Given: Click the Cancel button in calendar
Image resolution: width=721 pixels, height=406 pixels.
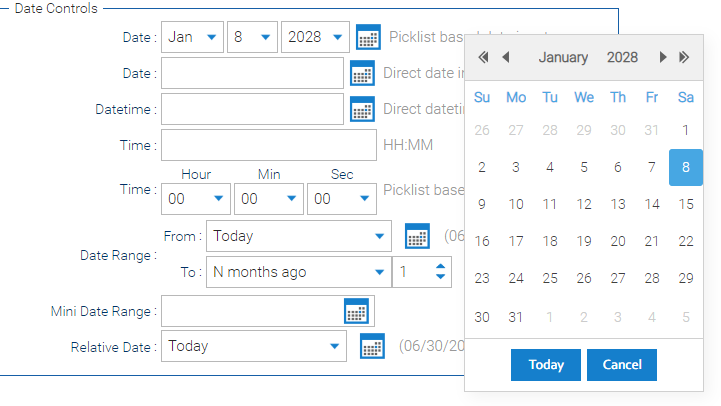Looking at the screenshot, I should coord(622,365).
